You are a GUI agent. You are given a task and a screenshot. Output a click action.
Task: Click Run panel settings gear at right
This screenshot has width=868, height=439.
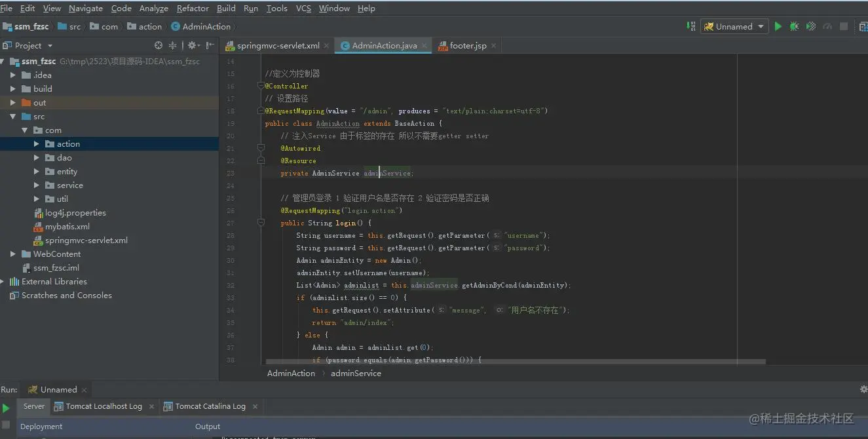pos(863,389)
